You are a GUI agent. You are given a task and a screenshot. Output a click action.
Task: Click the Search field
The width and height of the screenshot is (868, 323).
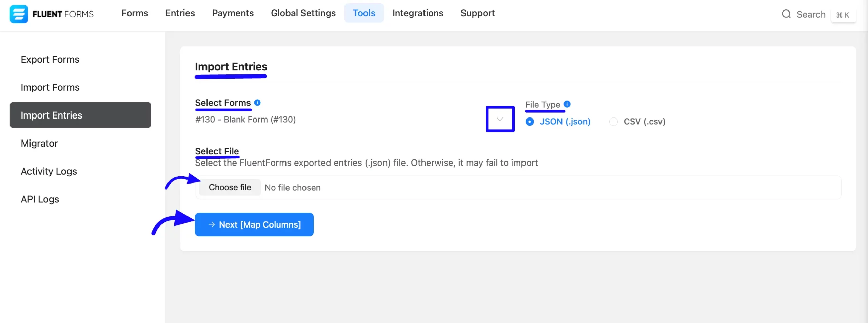[811, 14]
